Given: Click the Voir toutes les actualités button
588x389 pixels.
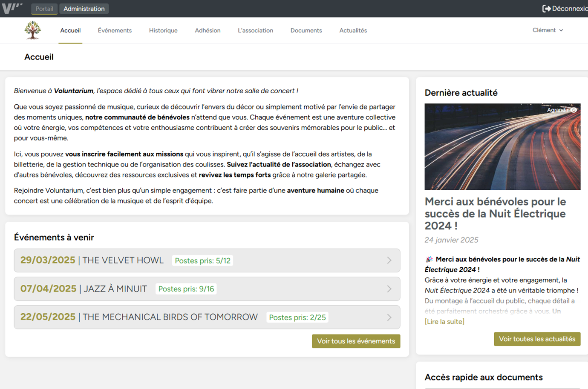Looking at the screenshot, I should pyautogui.click(x=537, y=339).
